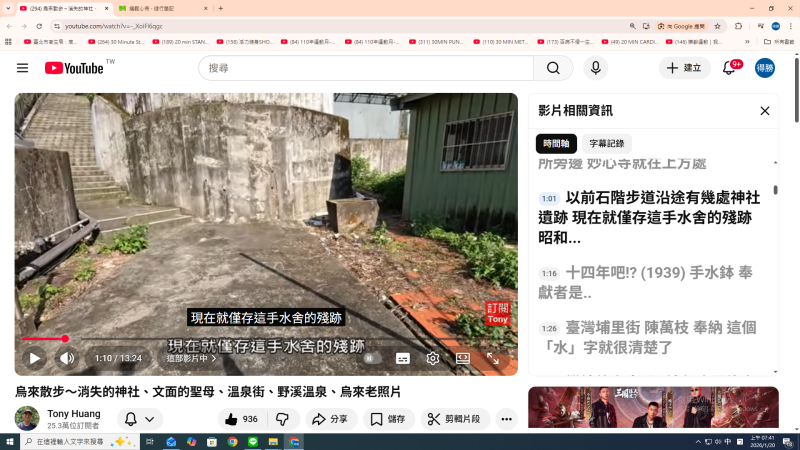This screenshot has height=450, width=800.
Task: Show more bookmarks with the chevron
Action: (x=747, y=42)
